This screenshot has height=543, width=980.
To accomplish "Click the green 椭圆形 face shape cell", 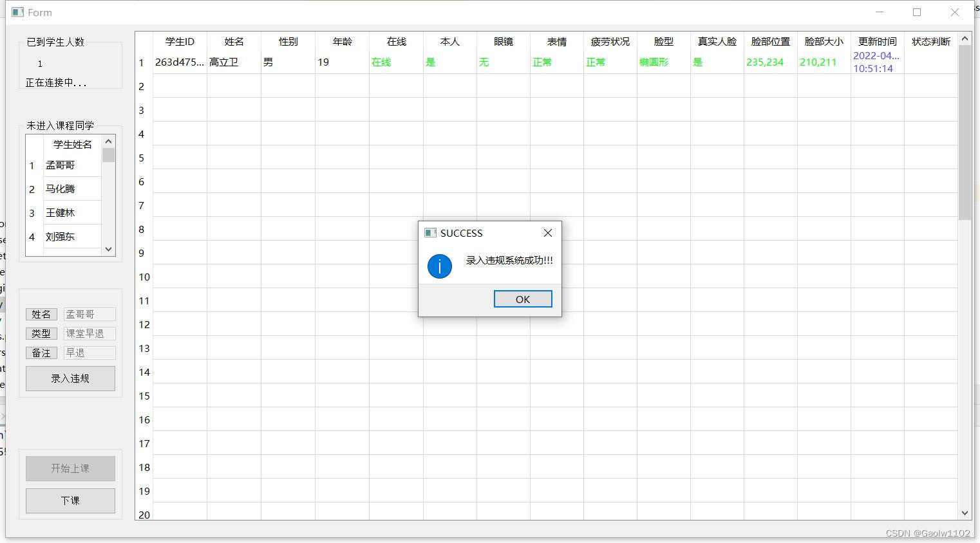I will pos(663,62).
